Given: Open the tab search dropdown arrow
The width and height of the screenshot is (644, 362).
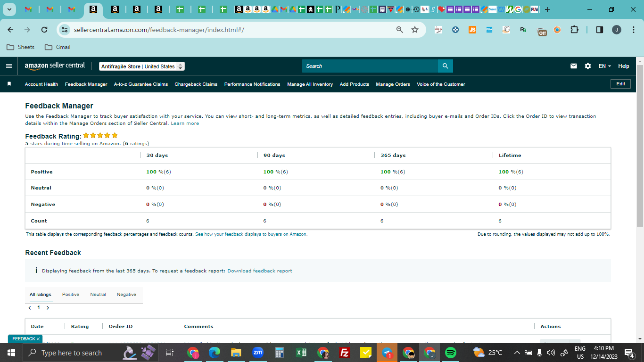Looking at the screenshot, I should [9, 9].
